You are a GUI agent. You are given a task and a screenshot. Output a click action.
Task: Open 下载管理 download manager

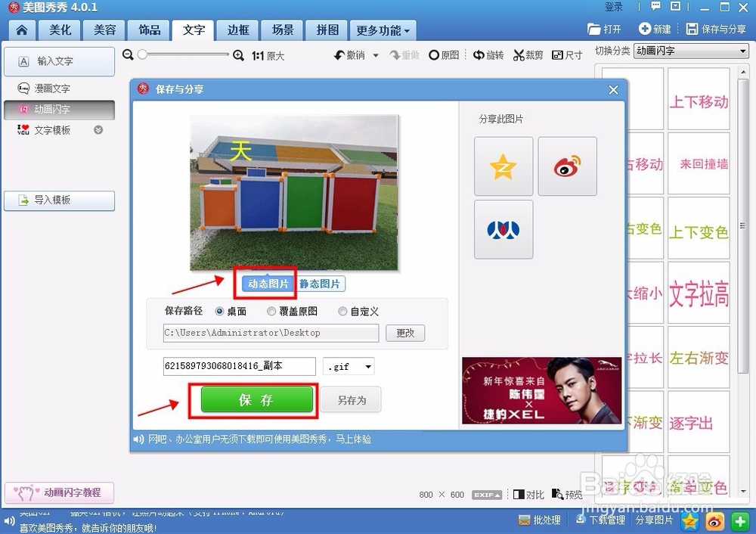pyautogui.click(x=600, y=520)
